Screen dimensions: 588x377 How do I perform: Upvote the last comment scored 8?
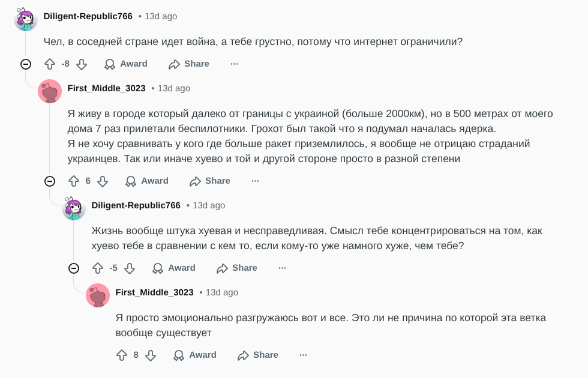[122, 355]
